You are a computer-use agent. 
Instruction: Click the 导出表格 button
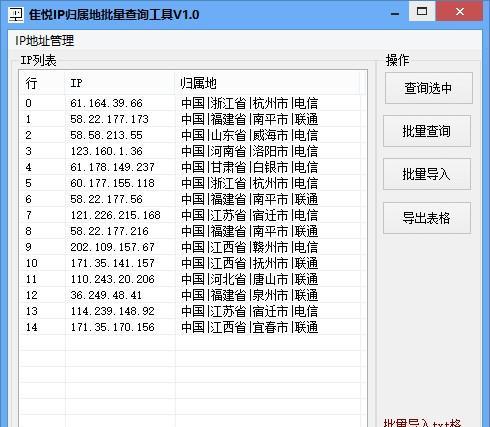[427, 218]
